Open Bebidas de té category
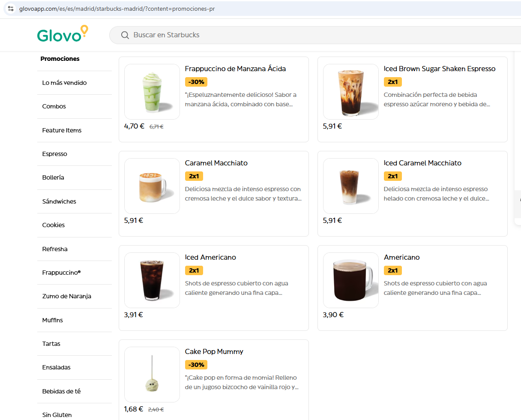 (61, 391)
